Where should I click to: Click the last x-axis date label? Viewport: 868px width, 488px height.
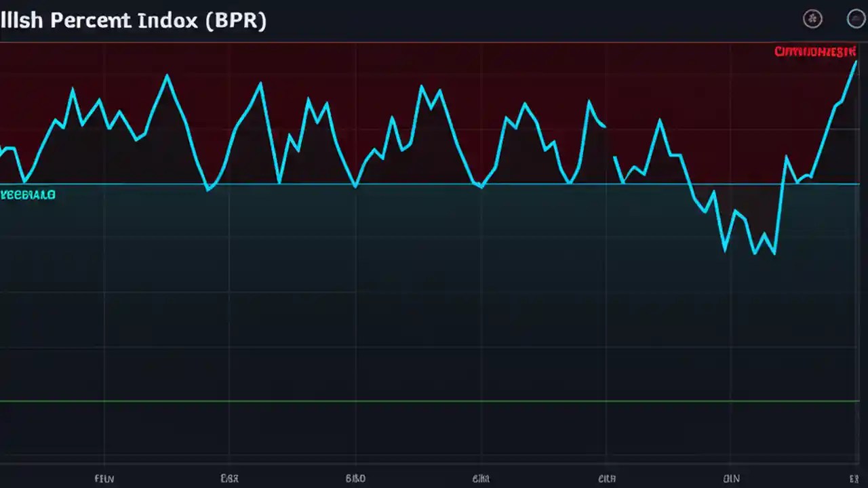click(856, 479)
